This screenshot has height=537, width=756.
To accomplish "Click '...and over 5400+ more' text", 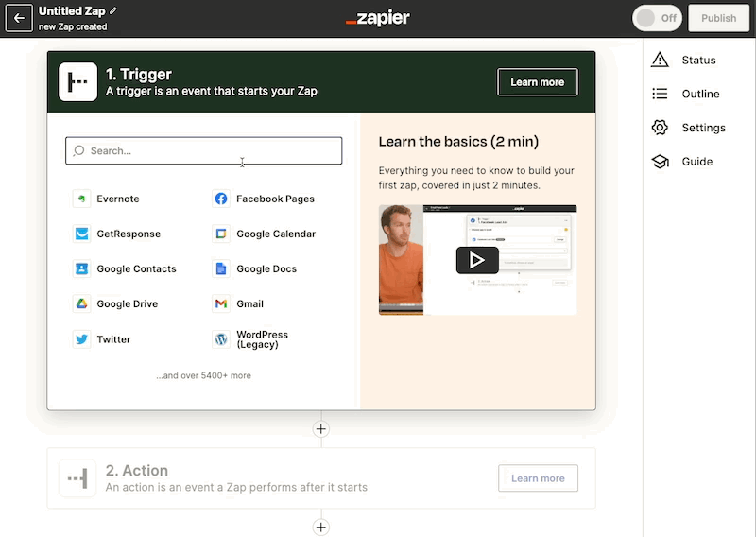I will [x=203, y=375].
